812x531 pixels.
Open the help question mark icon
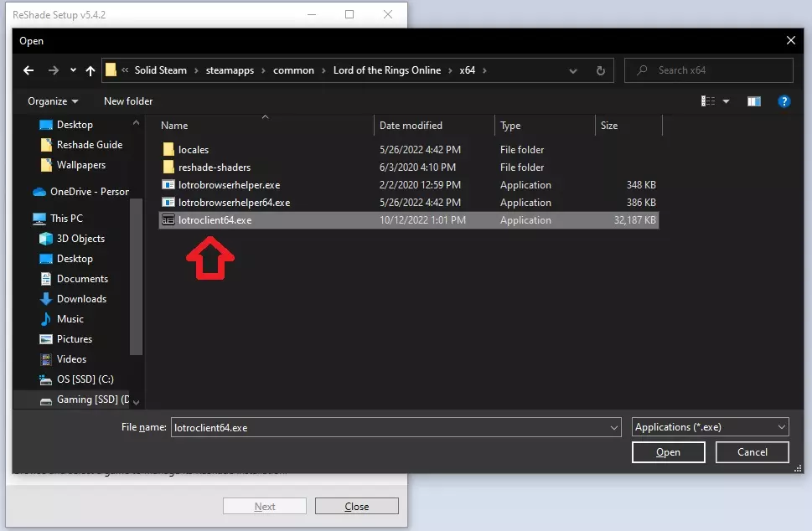click(x=784, y=101)
